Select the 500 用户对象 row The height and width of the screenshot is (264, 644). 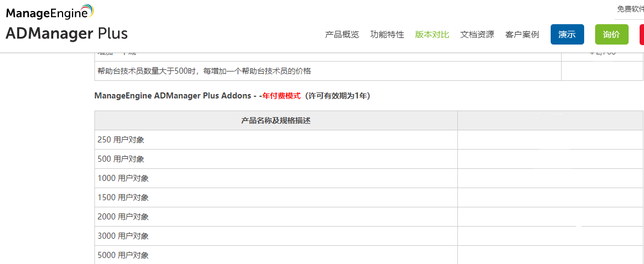tap(276, 159)
